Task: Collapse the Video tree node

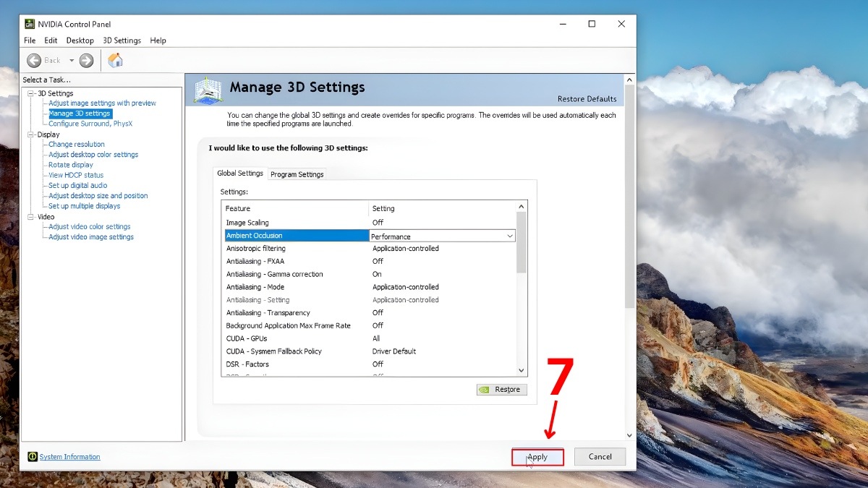Action: pos(31,217)
